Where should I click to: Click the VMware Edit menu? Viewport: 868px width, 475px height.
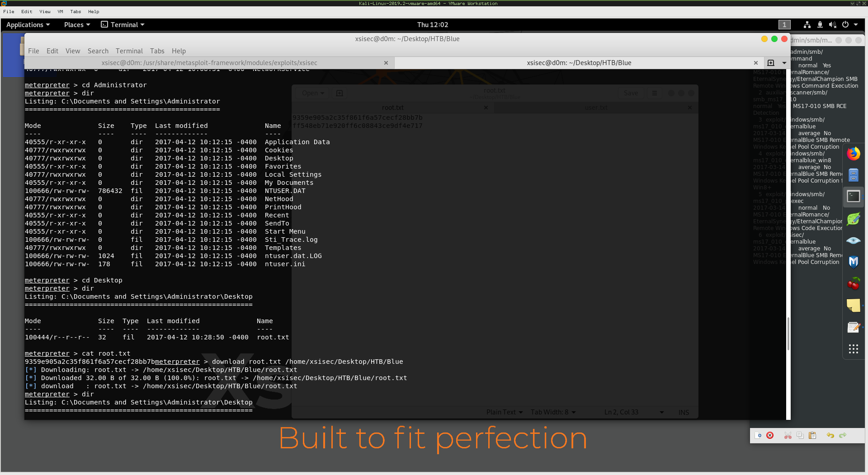point(27,12)
